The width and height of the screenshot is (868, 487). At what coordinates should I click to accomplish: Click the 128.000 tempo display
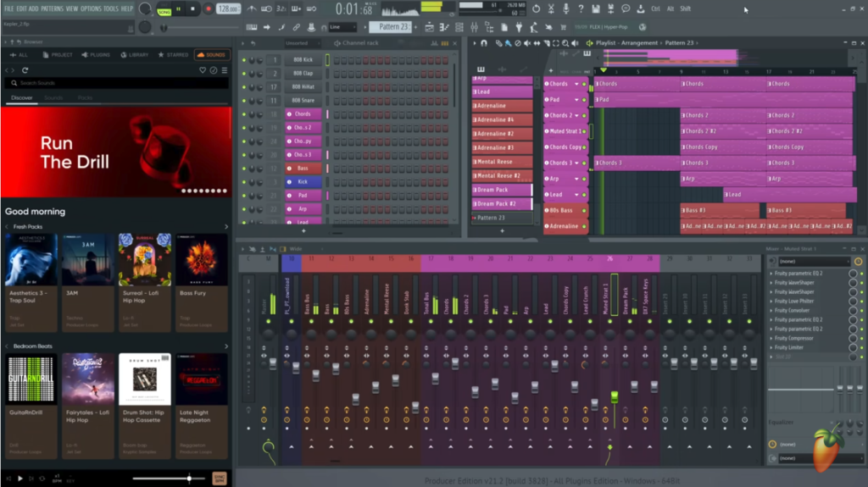(227, 8)
